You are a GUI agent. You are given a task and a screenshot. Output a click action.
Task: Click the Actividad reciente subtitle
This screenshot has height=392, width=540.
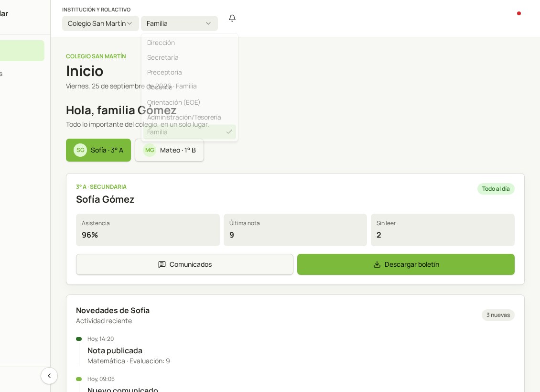point(104,321)
